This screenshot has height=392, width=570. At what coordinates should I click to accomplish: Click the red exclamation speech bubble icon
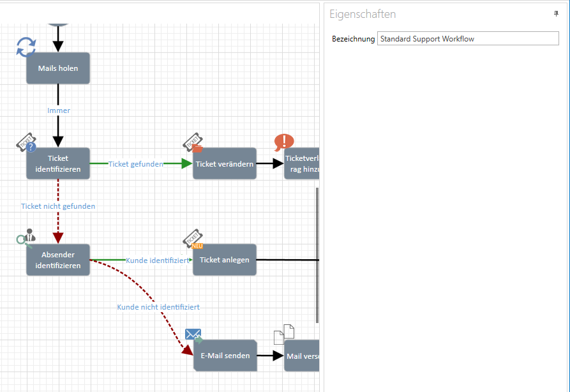pos(284,142)
